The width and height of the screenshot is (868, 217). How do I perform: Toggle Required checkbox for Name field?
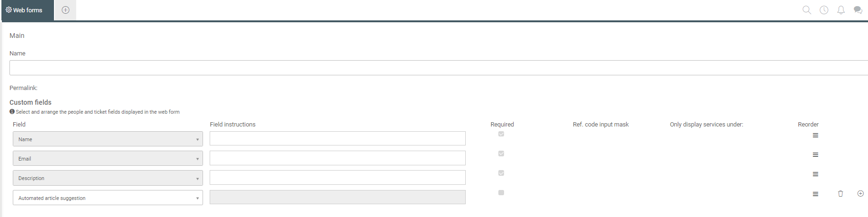[501, 134]
